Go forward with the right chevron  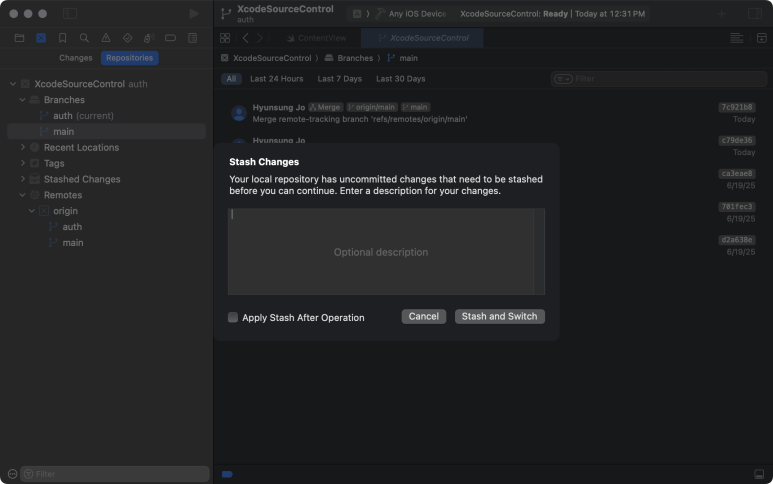260,38
